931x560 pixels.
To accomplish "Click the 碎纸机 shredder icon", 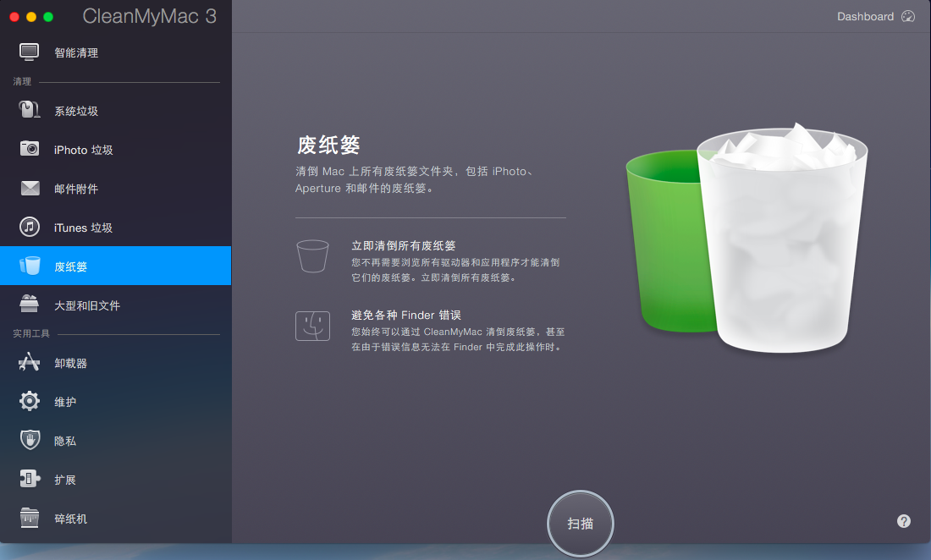I will (29, 518).
